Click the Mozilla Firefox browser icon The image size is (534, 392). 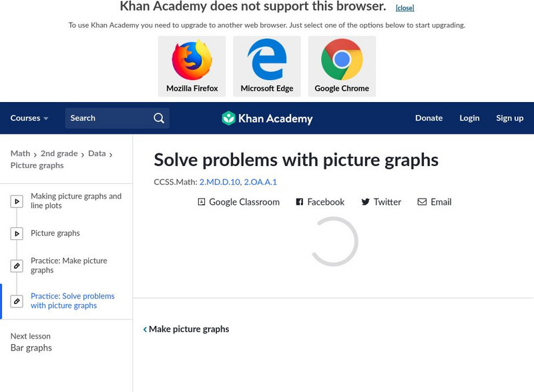point(192,60)
